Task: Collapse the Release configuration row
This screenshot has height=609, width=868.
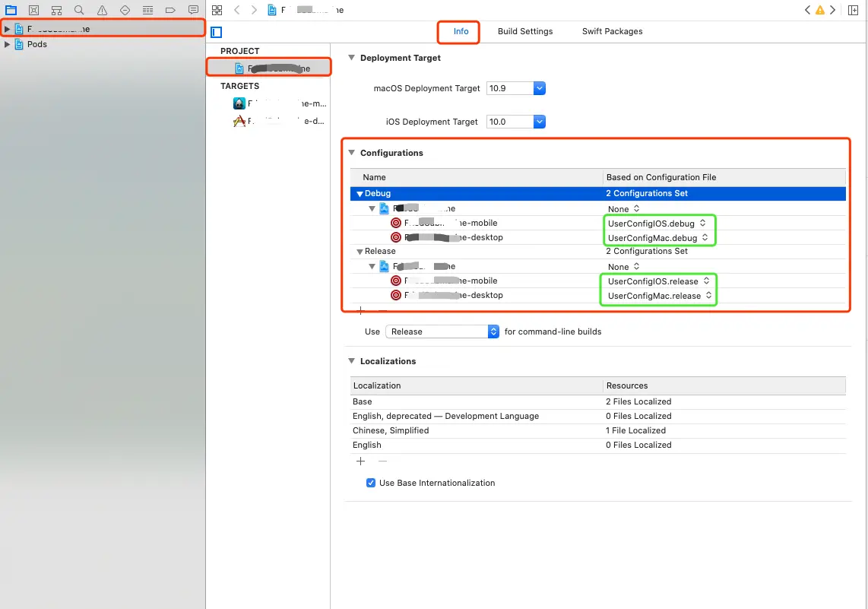Action: coord(360,252)
